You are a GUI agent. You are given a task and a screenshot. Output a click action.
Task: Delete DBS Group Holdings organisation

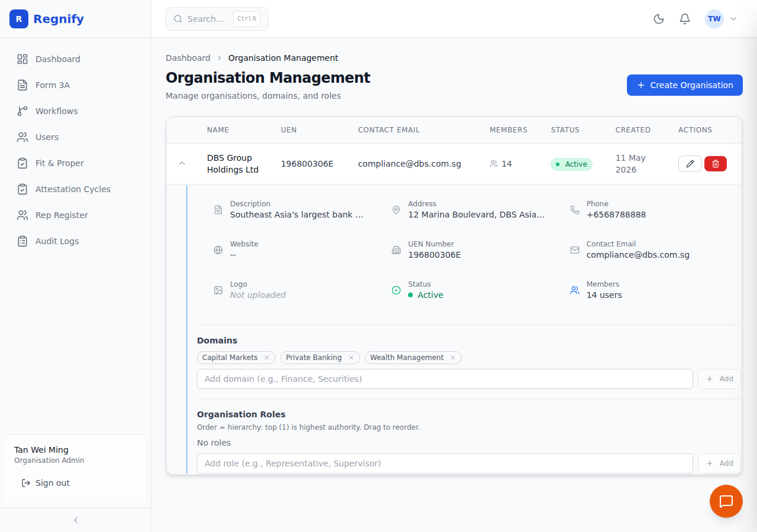tap(716, 164)
